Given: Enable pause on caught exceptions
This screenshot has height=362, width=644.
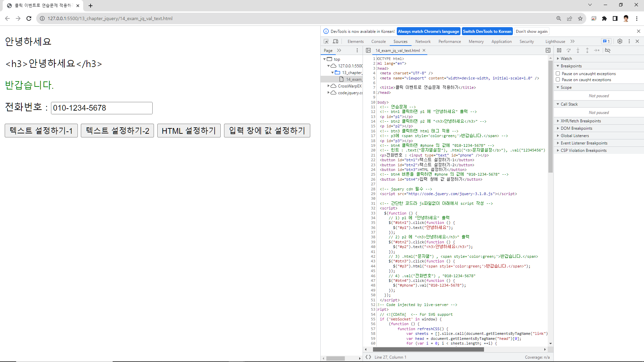Looking at the screenshot, I should [x=558, y=79].
